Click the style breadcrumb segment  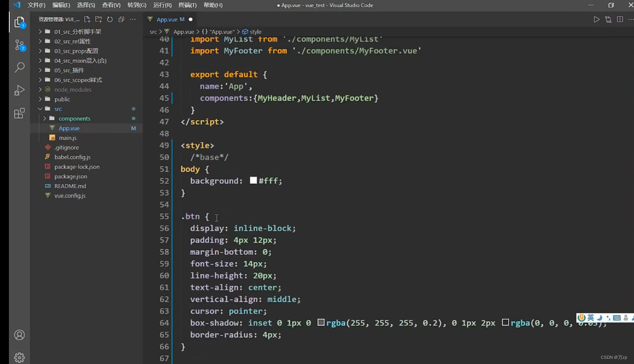[252, 32]
